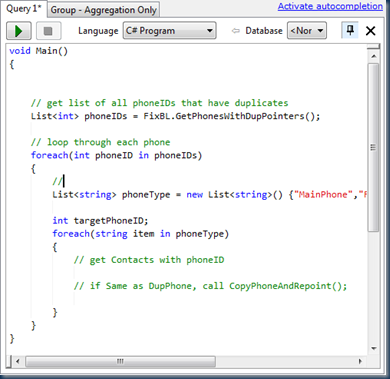Click the comment "loop through each phone"

point(100,142)
